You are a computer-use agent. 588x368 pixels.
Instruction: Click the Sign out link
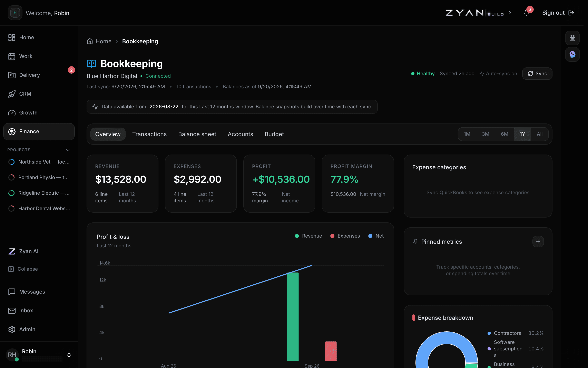coord(558,13)
